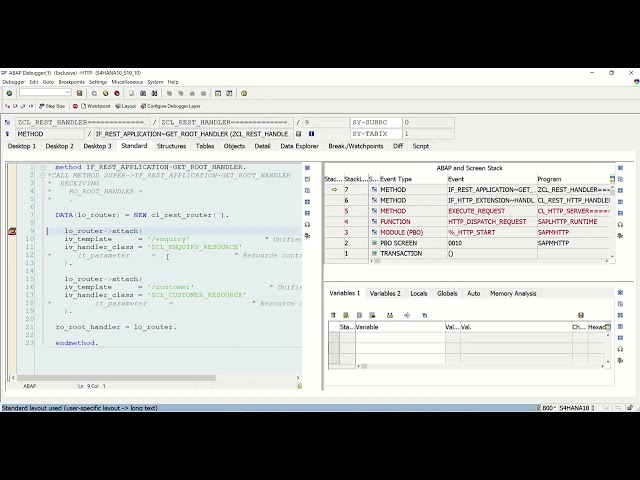
Task: Open the Miscellaneous menu
Action: (127, 82)
